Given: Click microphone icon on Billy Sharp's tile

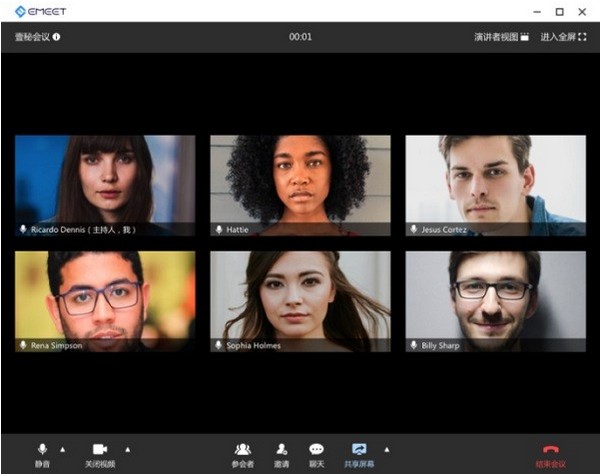Looking at the screenshot, I should click(414, 345).
